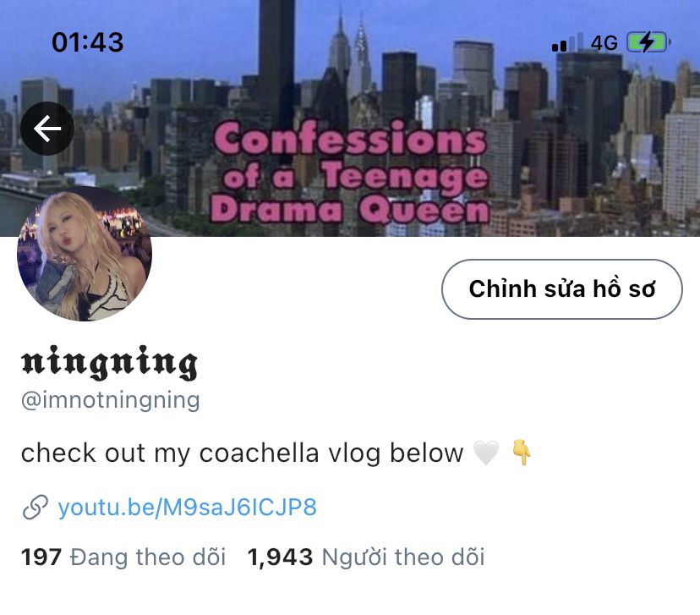
Task: Tap the chain link icon
Action: tap(36, 508)
